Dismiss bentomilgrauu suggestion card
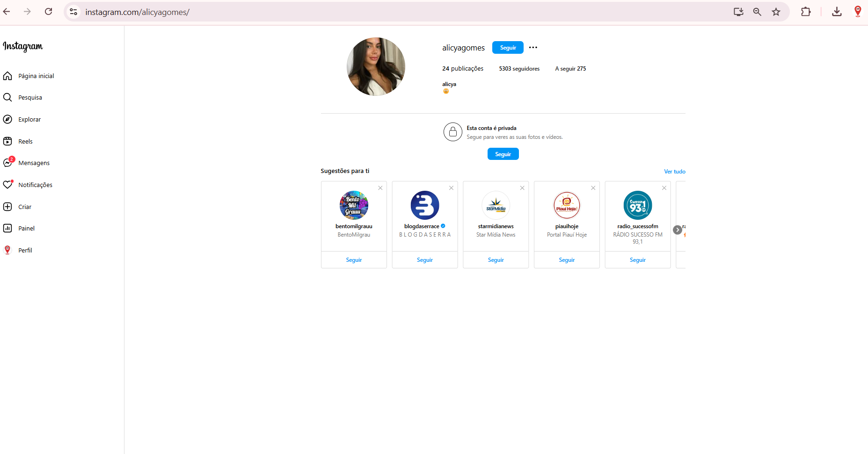 (380, 188)
